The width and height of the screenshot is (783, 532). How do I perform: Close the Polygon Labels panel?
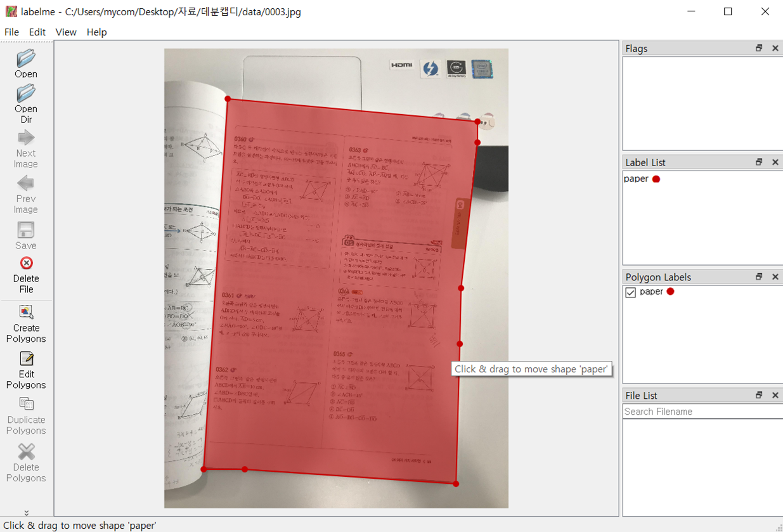pyautogui.click(x=775, y=277)
